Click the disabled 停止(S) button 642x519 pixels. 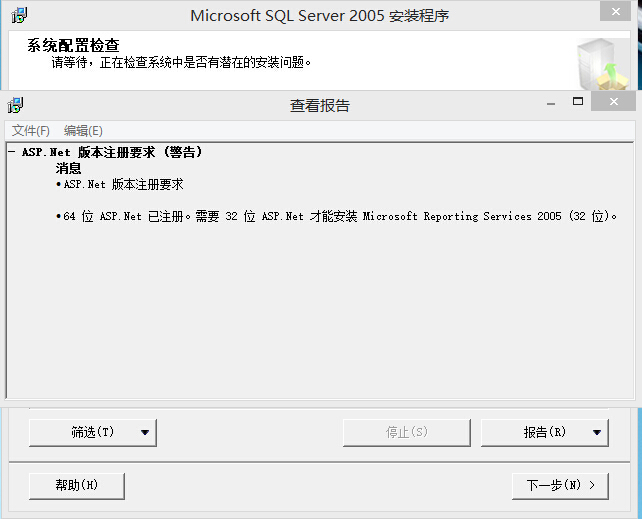click(x=407, y=432)
